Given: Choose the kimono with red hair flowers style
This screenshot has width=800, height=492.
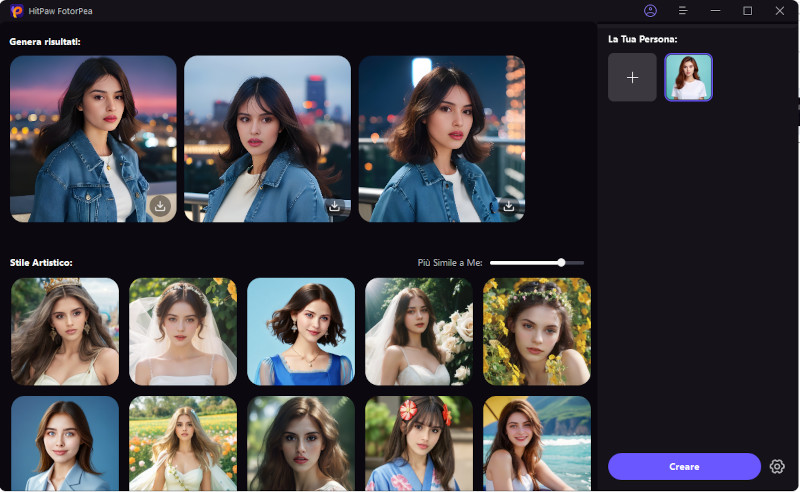Looking at the screenshot, I should point(419,444).
